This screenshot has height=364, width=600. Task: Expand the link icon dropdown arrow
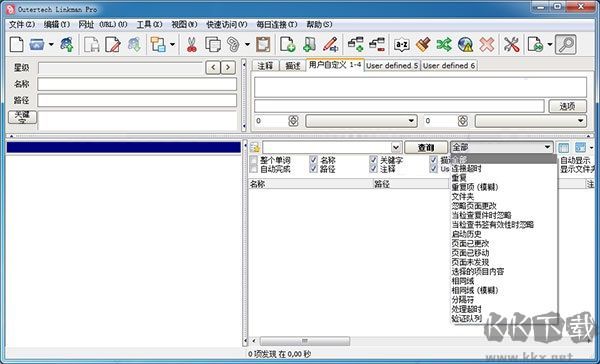coord(247,45)
